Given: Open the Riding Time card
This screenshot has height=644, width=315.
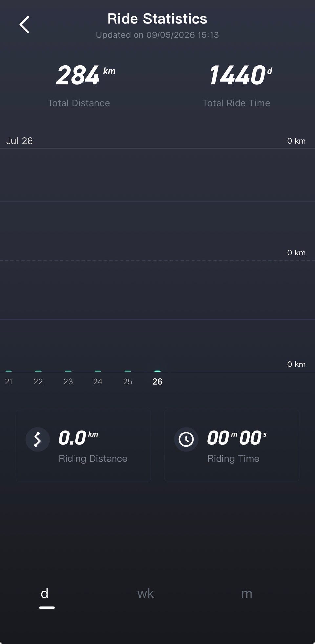Looking at the screenshot, I should click(x=232, y=445).
